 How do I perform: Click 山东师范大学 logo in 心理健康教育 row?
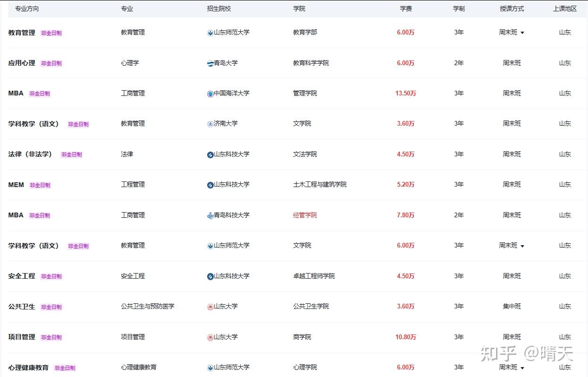click(x=210, y=368)
